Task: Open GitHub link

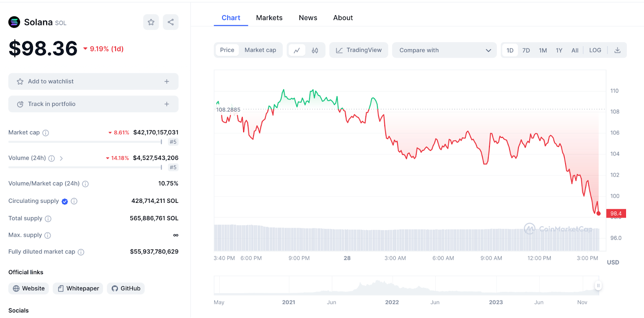Action: (x=126, y=289)
